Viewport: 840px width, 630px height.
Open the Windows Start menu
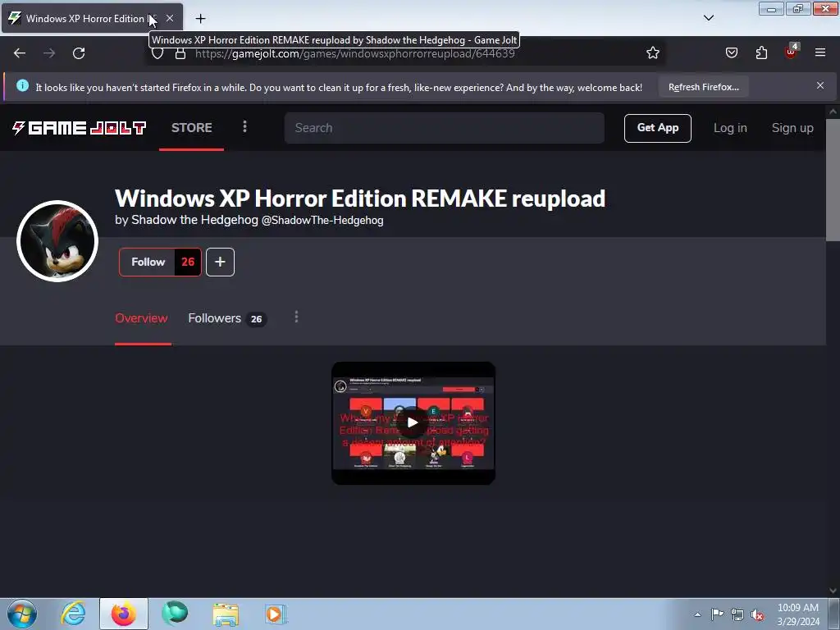tap(22, 614)
